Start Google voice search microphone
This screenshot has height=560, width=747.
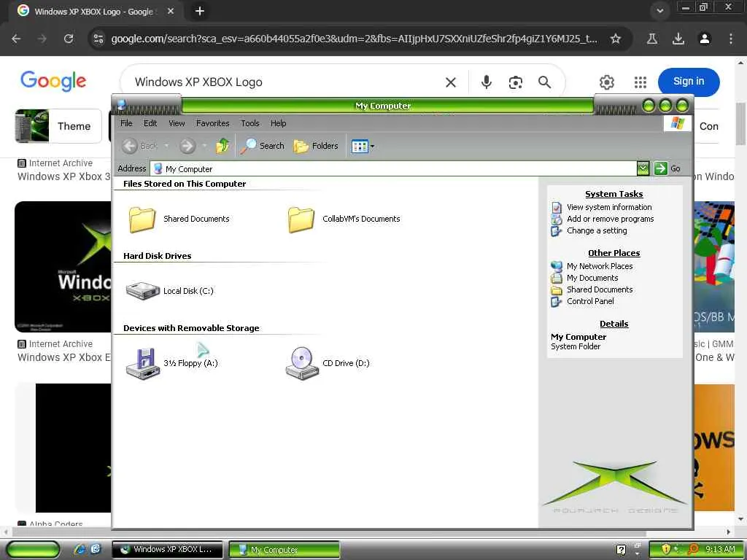(486, 82)
